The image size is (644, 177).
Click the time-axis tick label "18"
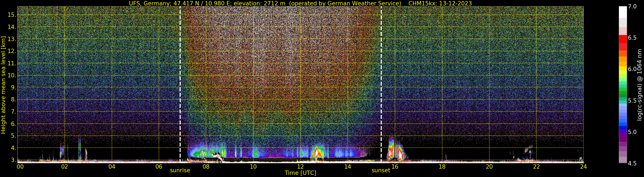click(x=442, y=166)
